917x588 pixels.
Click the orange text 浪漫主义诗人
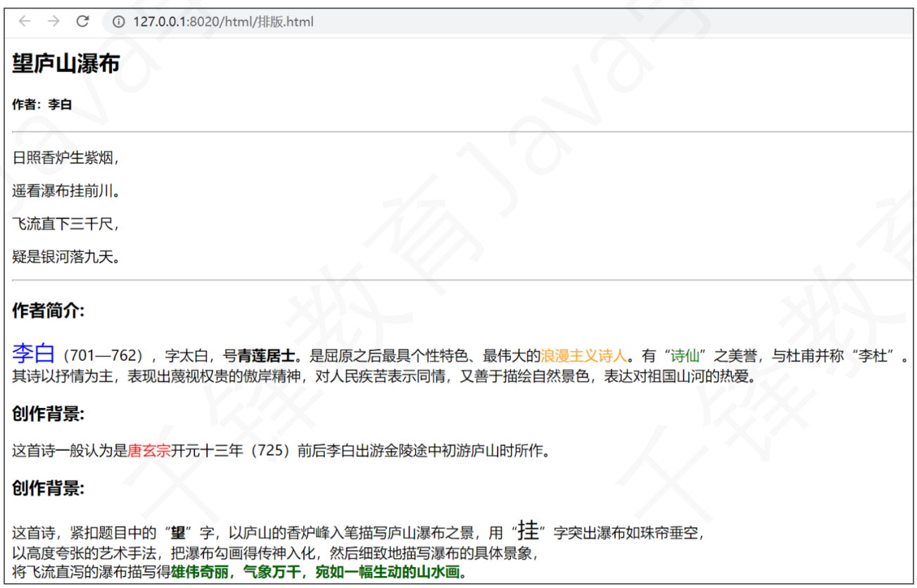[x=583, y=356]
